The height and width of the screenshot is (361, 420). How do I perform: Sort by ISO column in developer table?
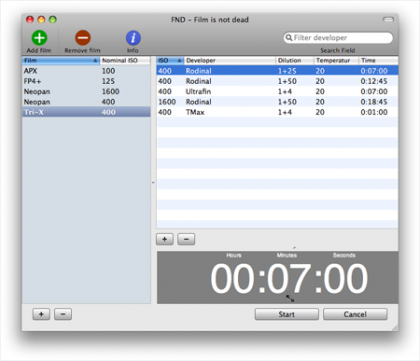(170, 60)
